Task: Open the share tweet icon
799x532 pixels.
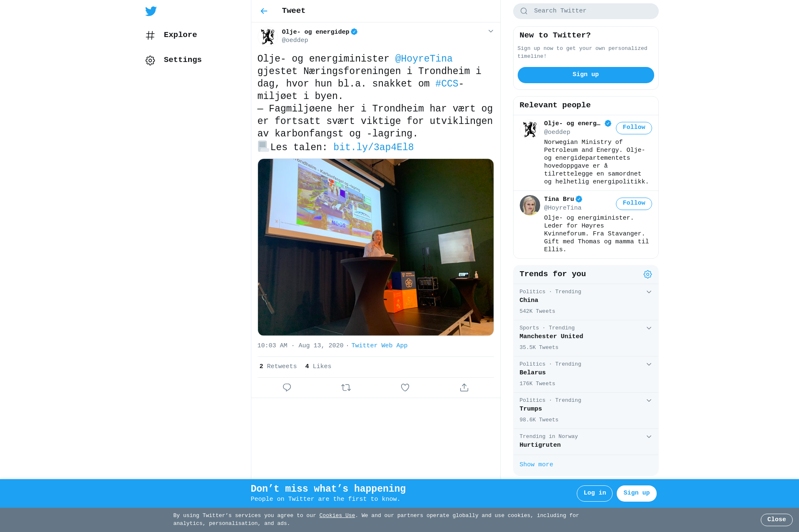Action: click(x=464, y=388)
